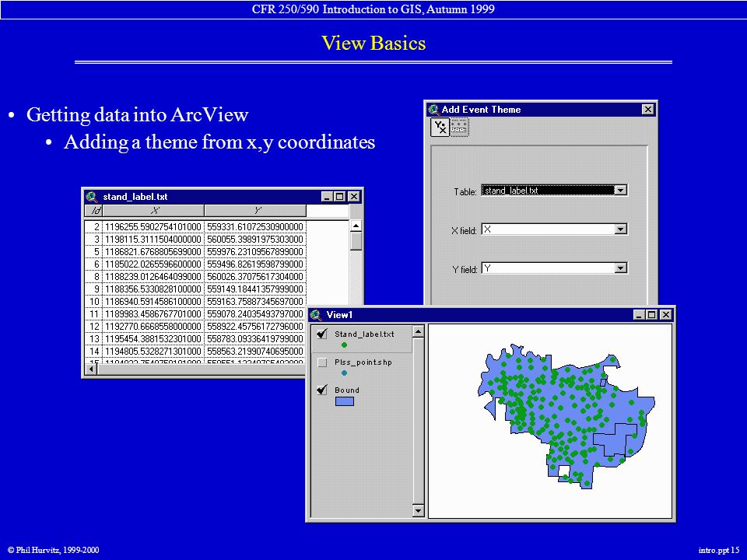Select Bound theme in legend

(x=347, y=390)
